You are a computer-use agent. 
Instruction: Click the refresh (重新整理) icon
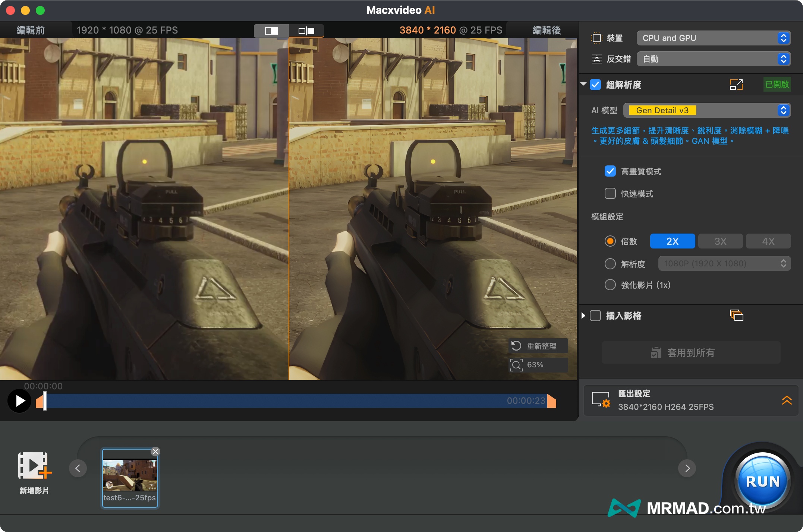coord(516,346)
